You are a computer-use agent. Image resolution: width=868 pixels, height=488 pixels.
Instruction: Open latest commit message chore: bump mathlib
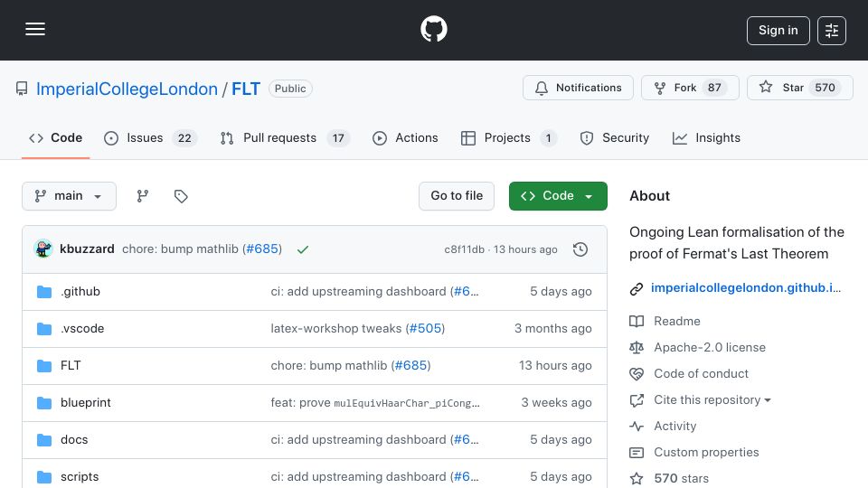tap(181, 249)
